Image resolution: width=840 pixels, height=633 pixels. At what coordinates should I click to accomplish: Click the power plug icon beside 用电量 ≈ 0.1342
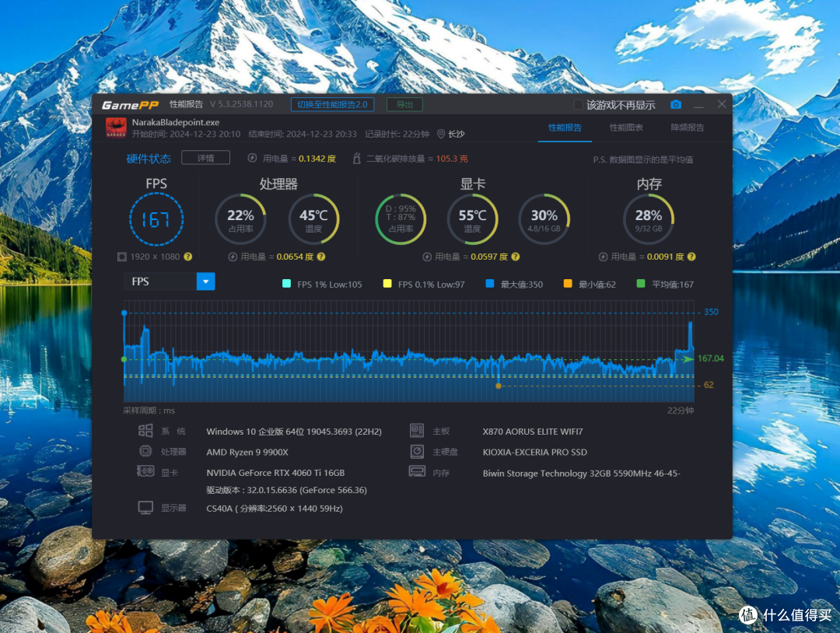[252, 158]
